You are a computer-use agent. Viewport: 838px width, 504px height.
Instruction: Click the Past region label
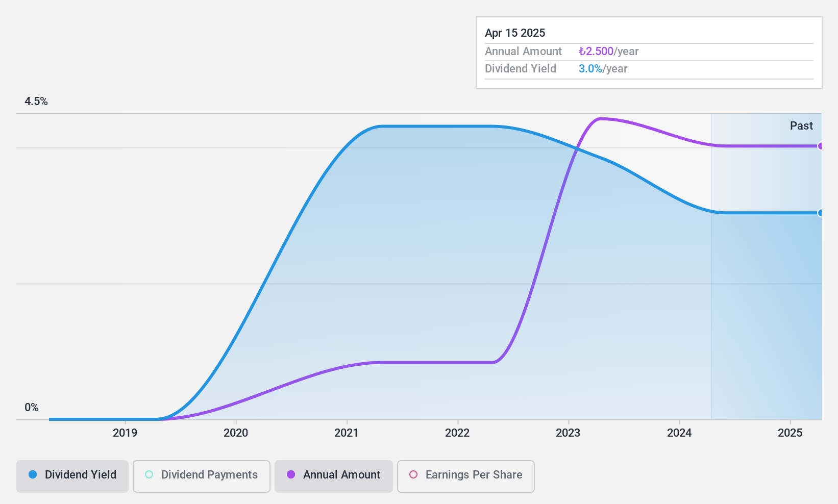pos(801,125)
